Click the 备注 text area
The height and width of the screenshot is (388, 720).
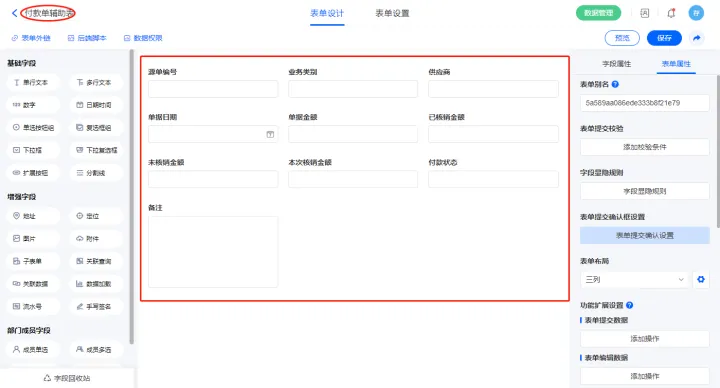pos(213,252)
